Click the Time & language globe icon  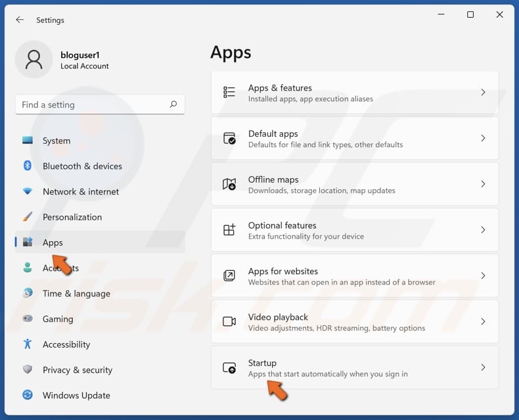click(28, 292)
